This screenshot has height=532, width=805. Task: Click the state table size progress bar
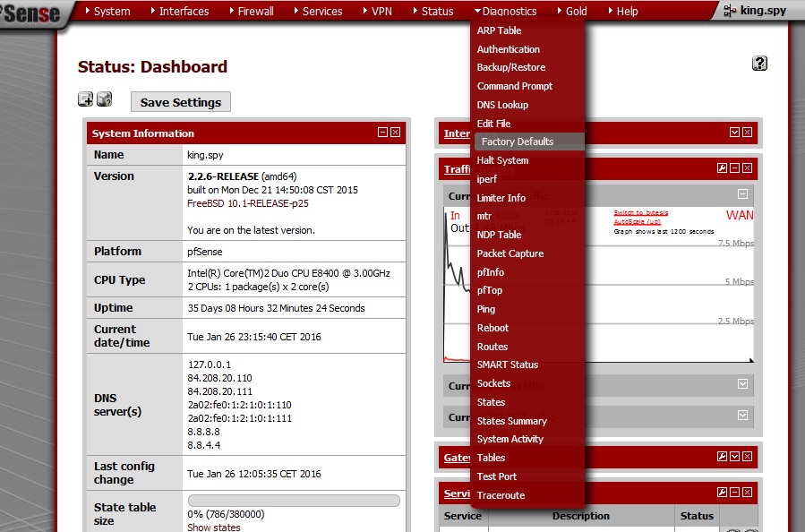click(294, 500)
